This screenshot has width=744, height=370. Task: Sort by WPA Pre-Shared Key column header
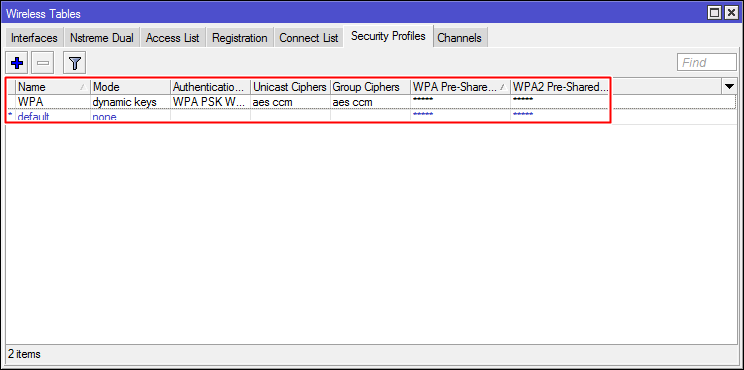[460, 87]
